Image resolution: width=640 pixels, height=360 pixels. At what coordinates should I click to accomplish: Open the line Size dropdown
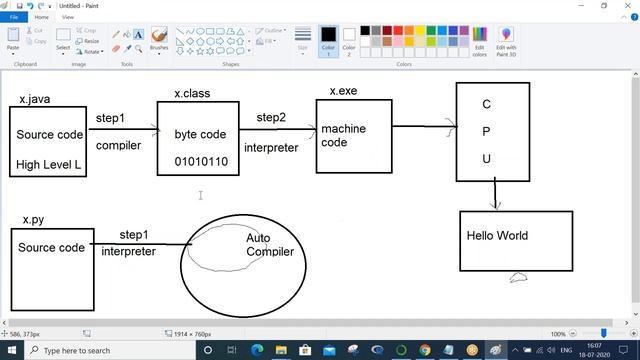(302, 42)
